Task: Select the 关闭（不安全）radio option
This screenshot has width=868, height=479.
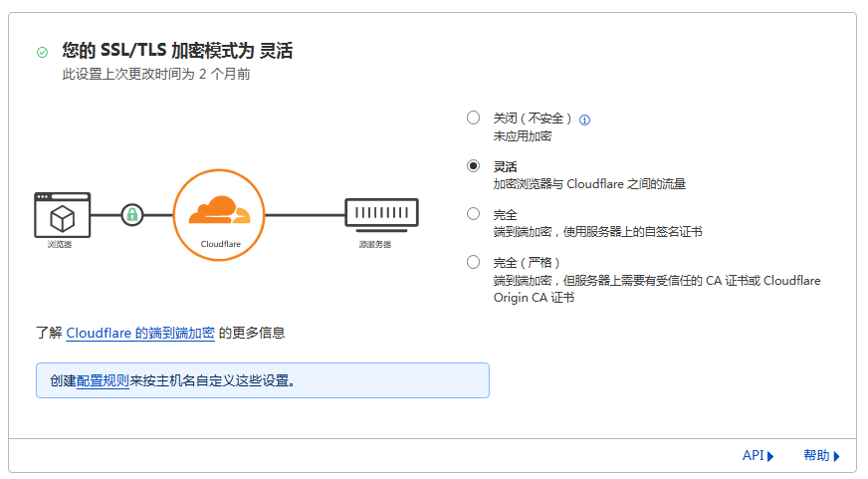Action: 474,118
